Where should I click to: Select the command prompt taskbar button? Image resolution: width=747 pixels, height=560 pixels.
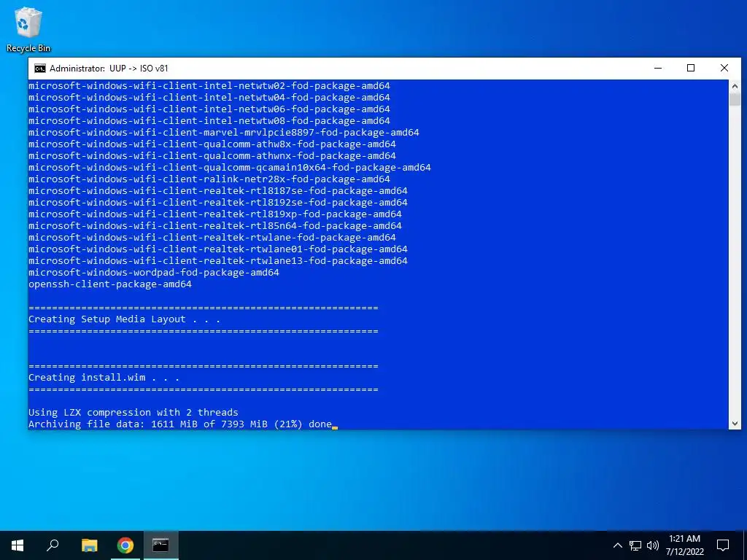click(160, 545)
